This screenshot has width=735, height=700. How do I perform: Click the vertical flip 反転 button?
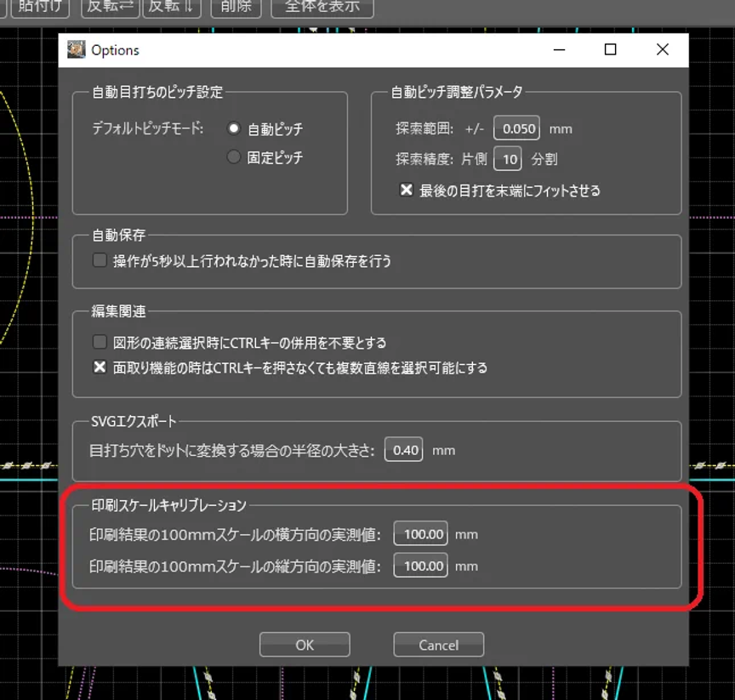(x=172, y=7)
